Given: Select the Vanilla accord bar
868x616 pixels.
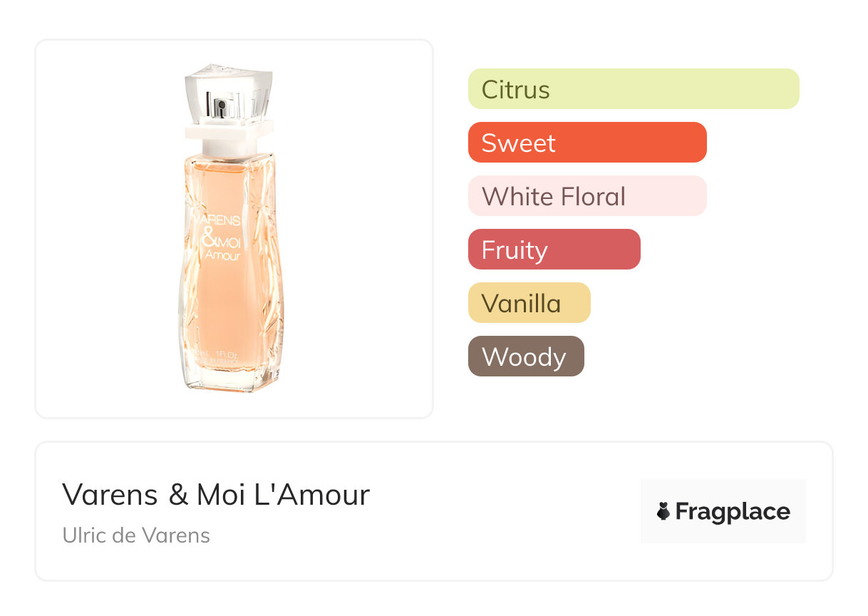Looking at the screenshot, I should click(x=529, y=303).
